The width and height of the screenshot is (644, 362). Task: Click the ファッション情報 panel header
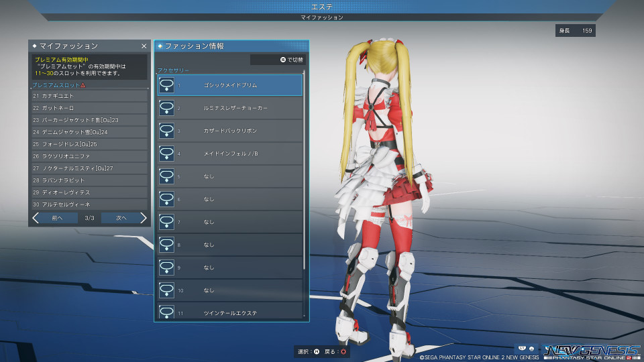(x=231, y=46)
